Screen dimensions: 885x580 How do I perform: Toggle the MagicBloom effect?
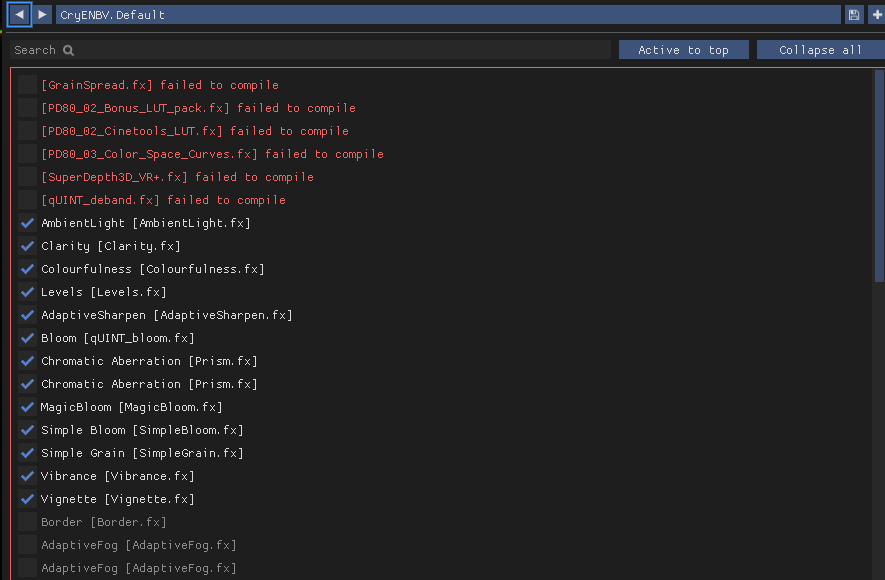coord(27,407)
